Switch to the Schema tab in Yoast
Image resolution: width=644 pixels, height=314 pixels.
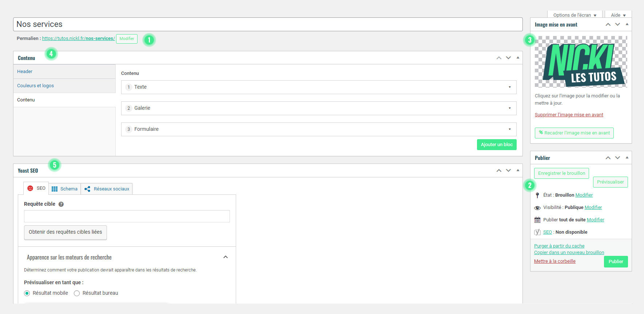coord(65,189)
